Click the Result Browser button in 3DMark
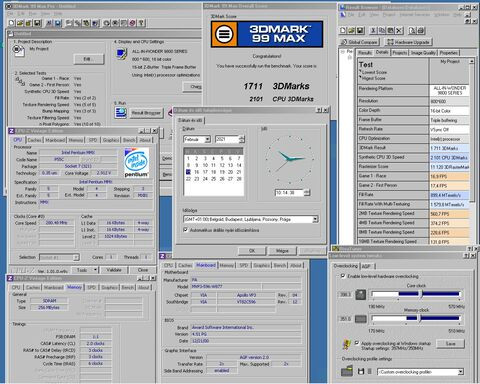This screenshot has width=480, height=384. tap(146, 113)
